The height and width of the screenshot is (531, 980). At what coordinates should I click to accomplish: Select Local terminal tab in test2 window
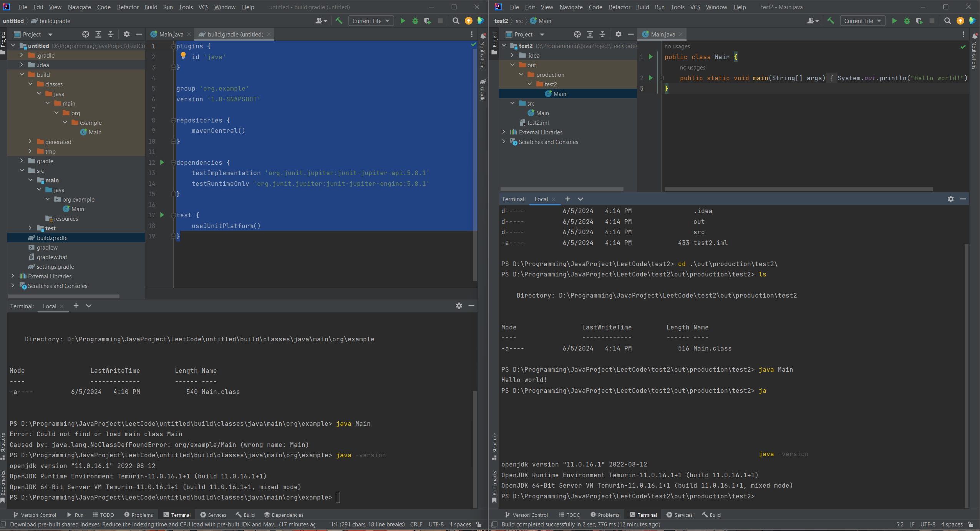541,199
